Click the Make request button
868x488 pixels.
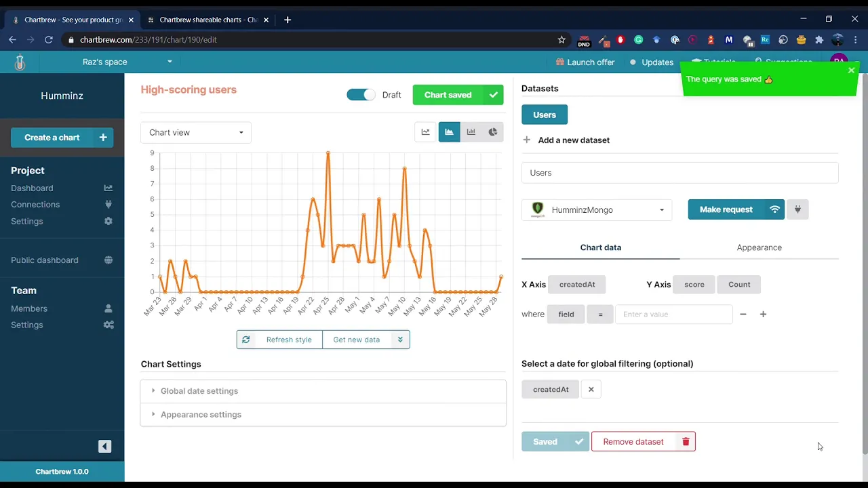(736, 209)
